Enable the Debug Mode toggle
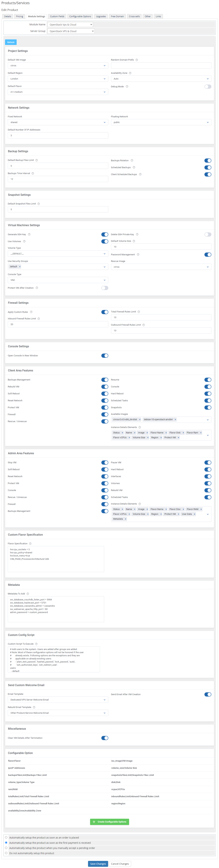 point(208,87)
